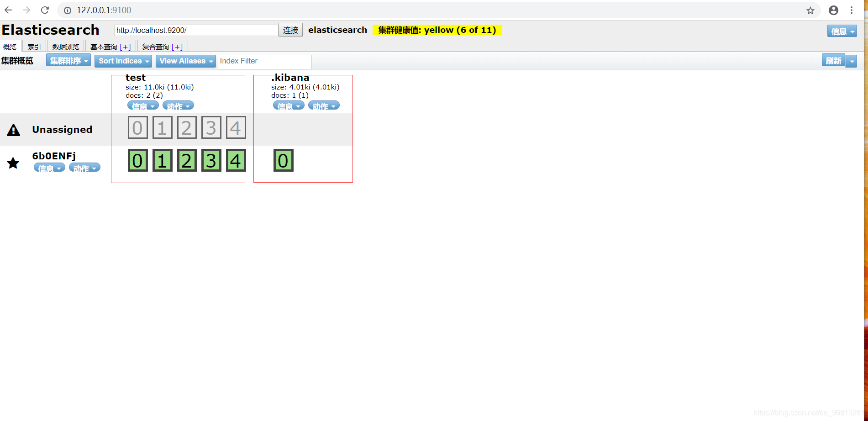This screenshot has width=868, height=421.
Task: Select unassigned replica shard 0 of test
Action: 137,128
